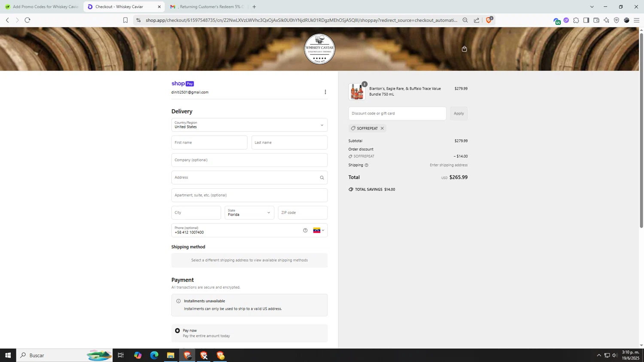Viewport: 644px width, 362px height.
Task: Bookmark this page icon
Action: [x=125, y=20]
